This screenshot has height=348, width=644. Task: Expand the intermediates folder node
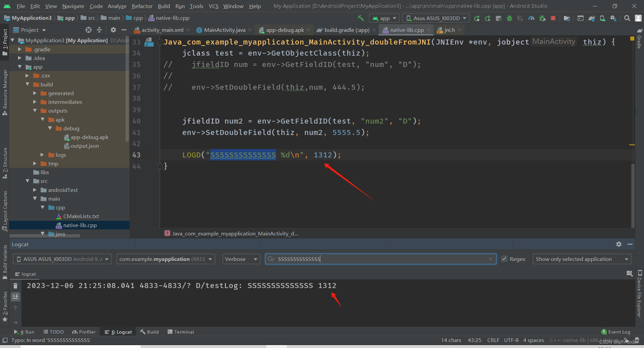(x=35, y=102)
